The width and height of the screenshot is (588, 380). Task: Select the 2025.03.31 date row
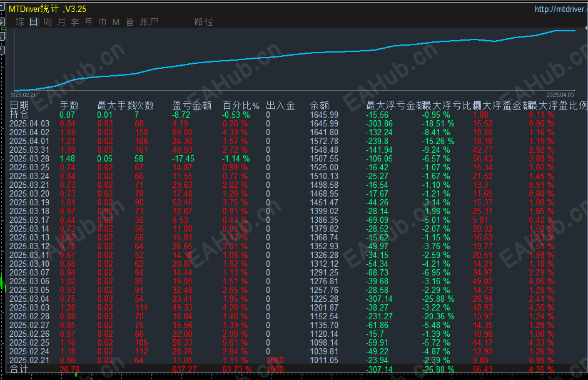tap(29, 150)
